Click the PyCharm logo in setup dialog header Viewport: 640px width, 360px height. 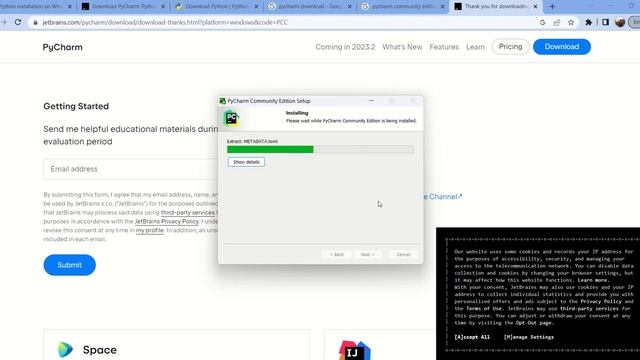click(x=231, y=118)
